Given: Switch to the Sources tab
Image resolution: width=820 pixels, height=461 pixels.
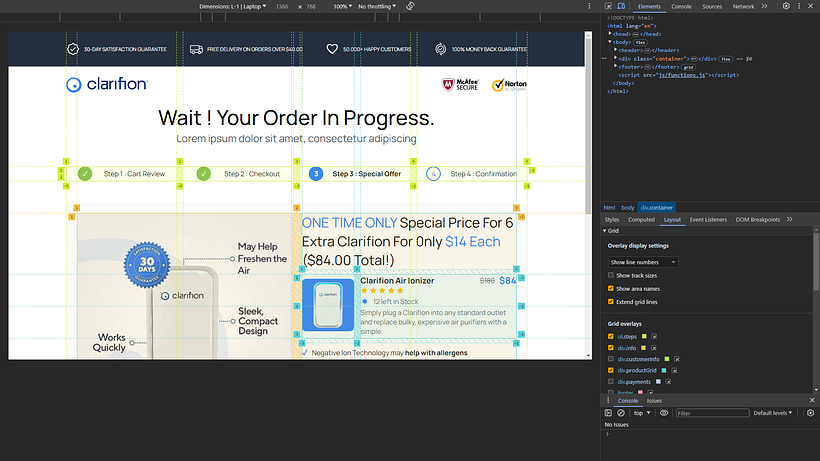Looking at the screenshot, I should tap(712, 6).
